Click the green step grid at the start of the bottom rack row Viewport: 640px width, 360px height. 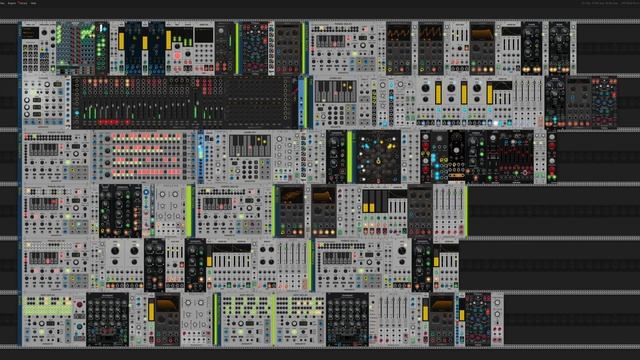pyautogui.click(x=48, y=306)
